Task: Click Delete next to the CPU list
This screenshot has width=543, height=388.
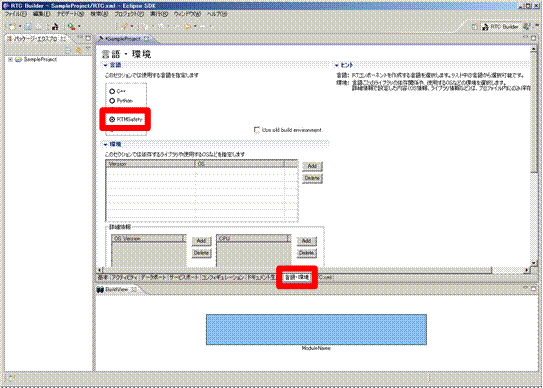Action: (306, 253)
